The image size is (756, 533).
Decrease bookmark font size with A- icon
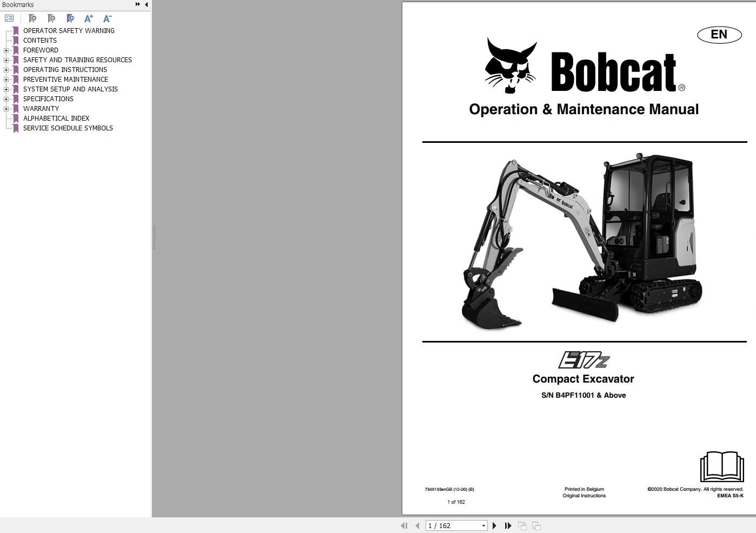click(x=108, y=18)
